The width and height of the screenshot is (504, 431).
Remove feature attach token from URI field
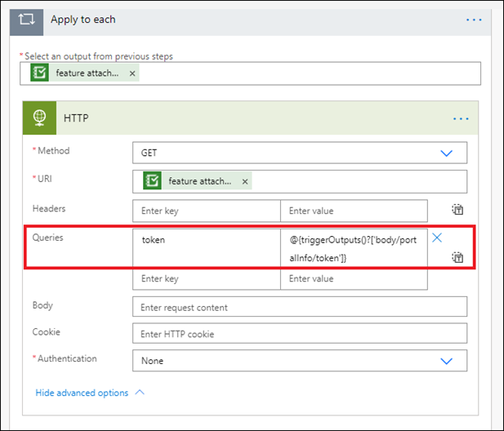point(245,182)
